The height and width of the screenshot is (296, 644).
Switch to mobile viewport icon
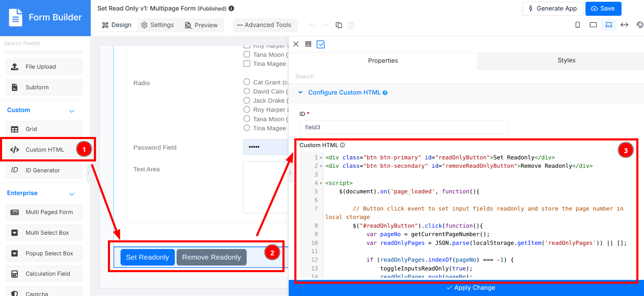click(578, 25)
